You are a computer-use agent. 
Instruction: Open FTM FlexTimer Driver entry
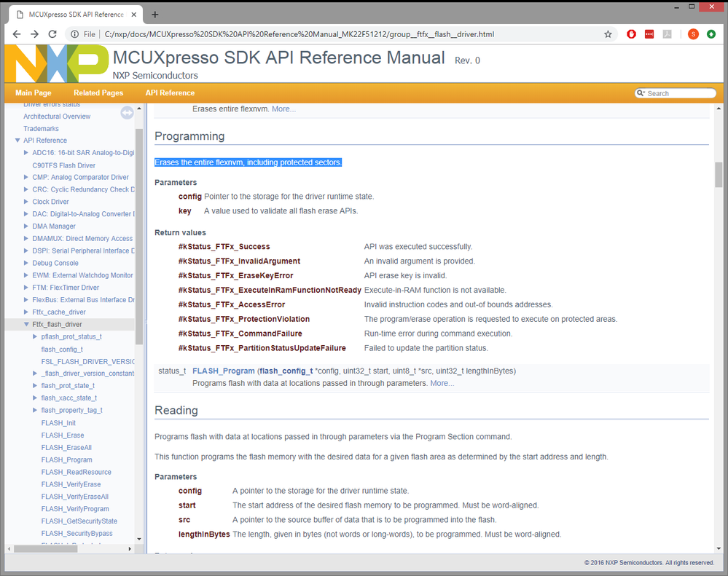(x=66, y=288)
